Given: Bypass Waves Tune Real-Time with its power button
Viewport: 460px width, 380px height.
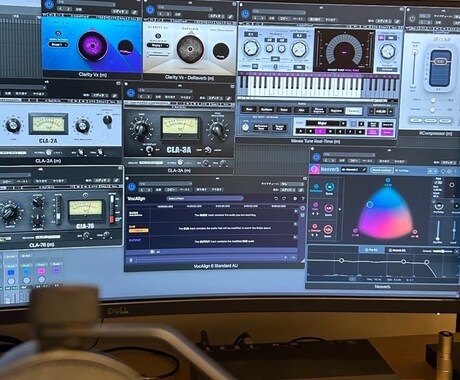Looking at the screenshot, I should tap(245, 14).
